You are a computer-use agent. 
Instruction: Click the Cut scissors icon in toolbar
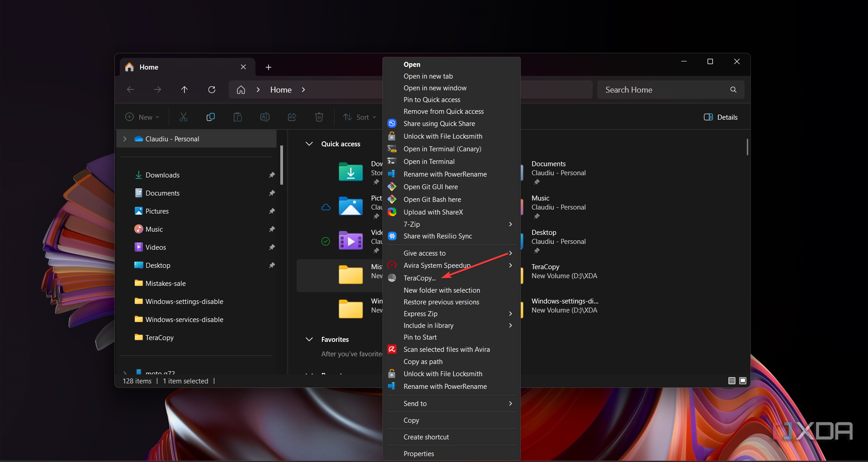[x=183, y=117]
